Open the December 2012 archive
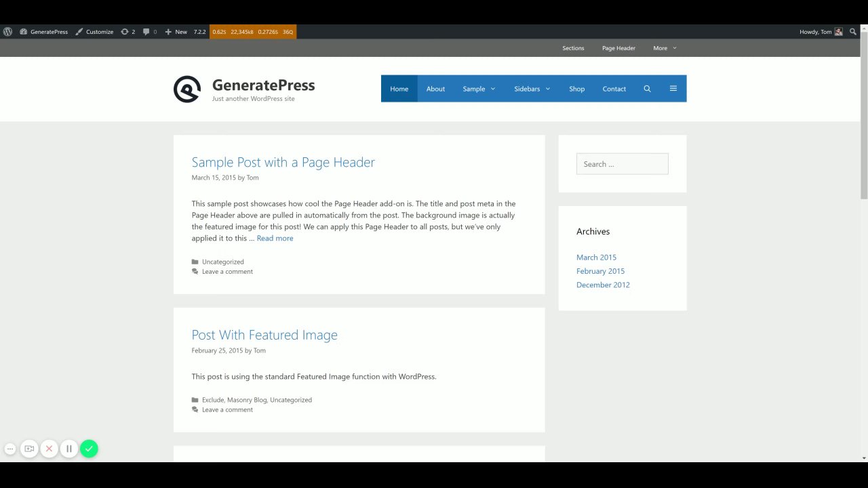 pyautogui.click(x=603, y=285)
